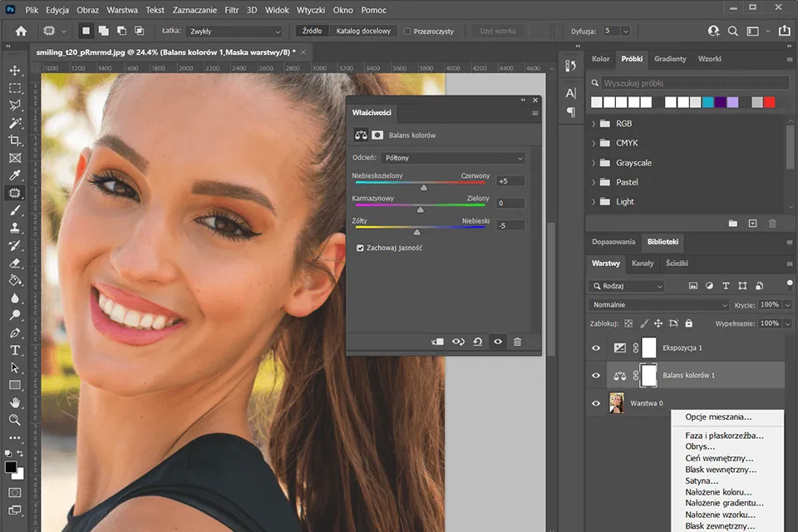Viewport: 798px width, 532px height.
Task: Select the Crop tool
Action: [14, 137]
